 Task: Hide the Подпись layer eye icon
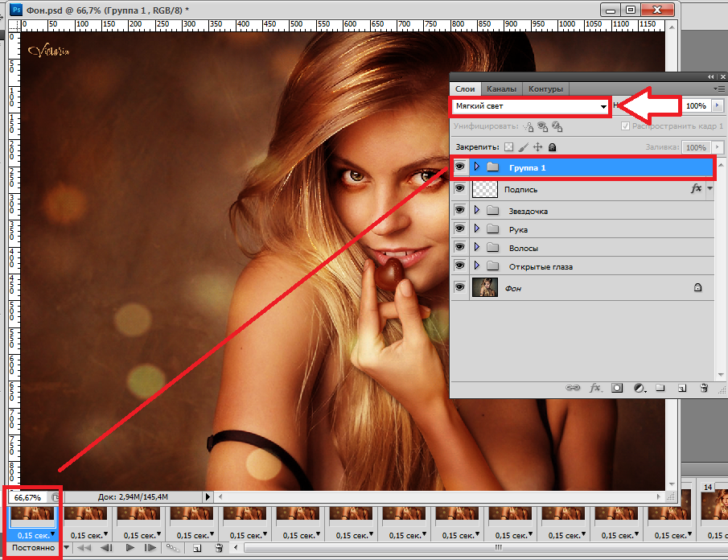[459, 188]
